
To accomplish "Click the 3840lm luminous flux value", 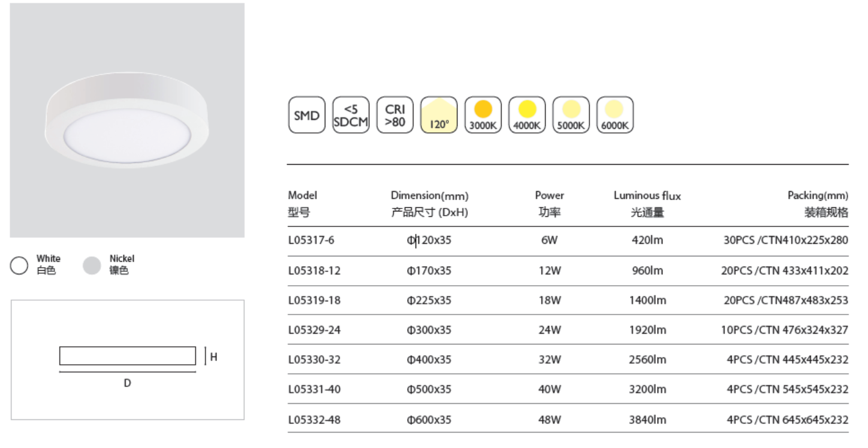I will coord(647,419).
